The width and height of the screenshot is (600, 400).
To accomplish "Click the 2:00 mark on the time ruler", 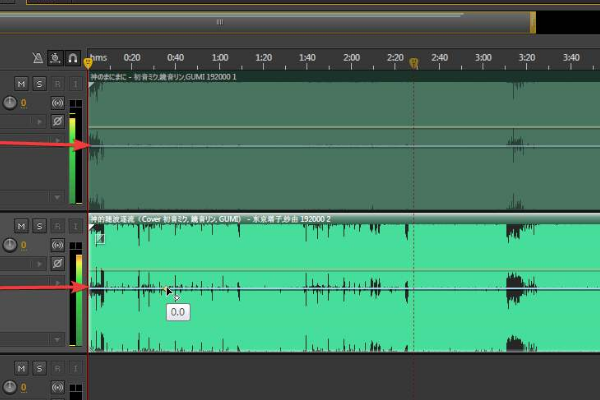I will [351, 58].
